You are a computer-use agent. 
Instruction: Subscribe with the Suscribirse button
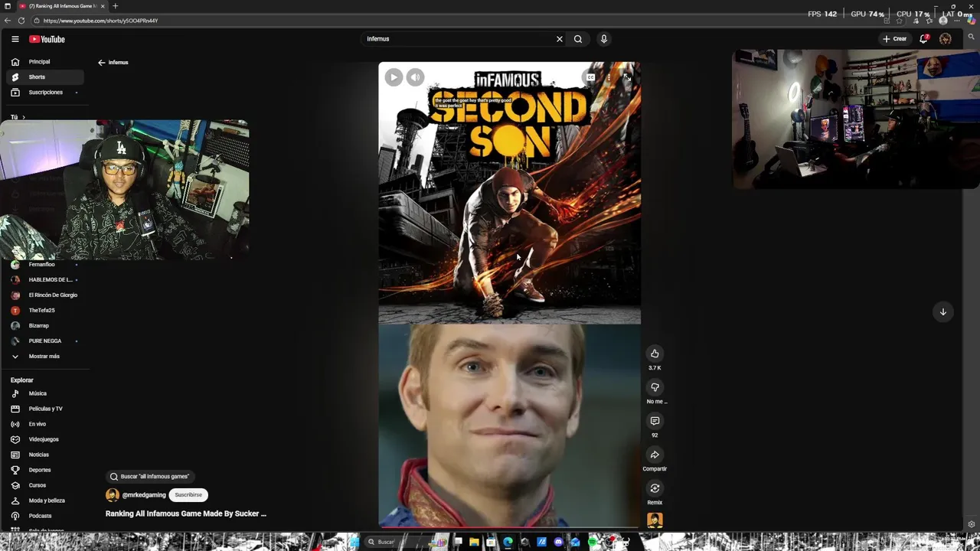[x=188, y=495]
